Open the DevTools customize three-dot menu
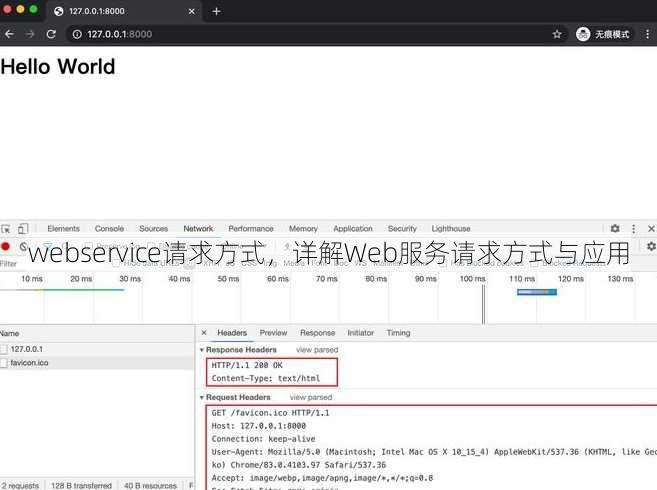 coord(633,229)
